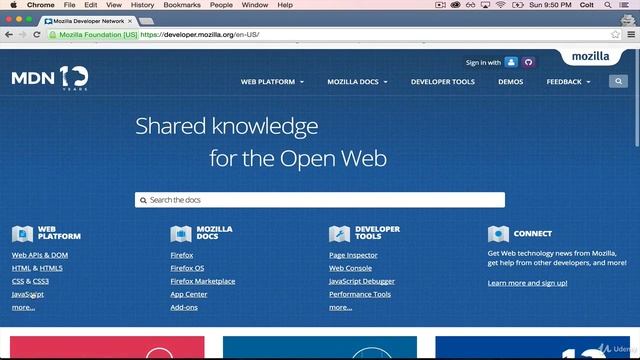Close the Mozilla Developer Network tab
Screen dimensions: 640x360
pyautogui.click(x=130, y=21)
